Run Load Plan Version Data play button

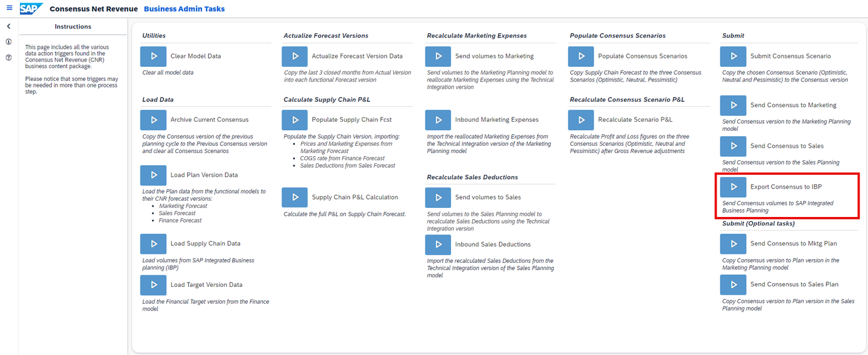click(x=153, y=175)
